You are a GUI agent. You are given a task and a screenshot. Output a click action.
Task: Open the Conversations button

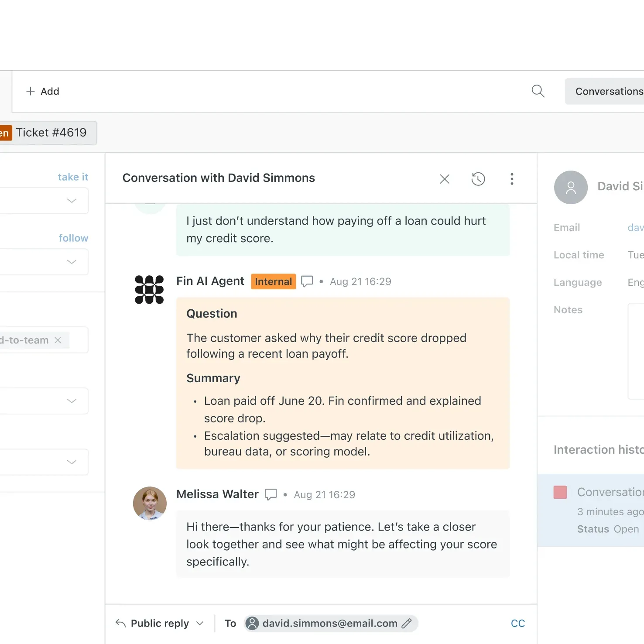(605, 91)
